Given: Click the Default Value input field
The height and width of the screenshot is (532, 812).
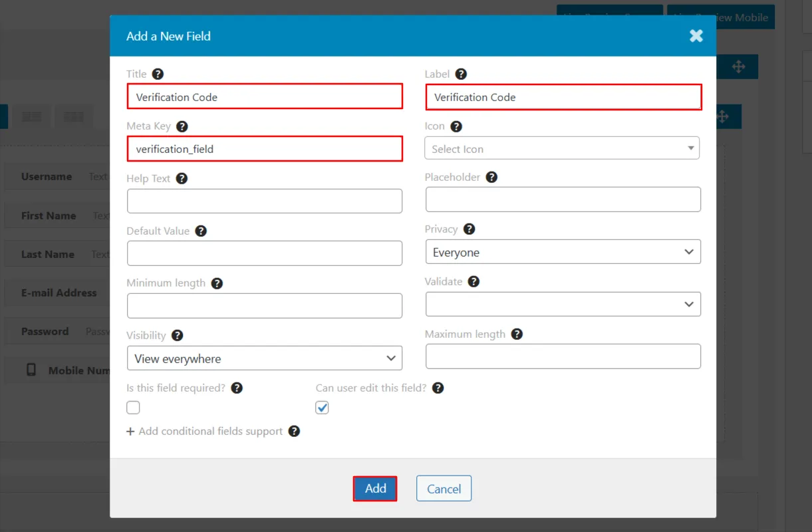Looking at the screenshot, I should (x=265, y=253).
